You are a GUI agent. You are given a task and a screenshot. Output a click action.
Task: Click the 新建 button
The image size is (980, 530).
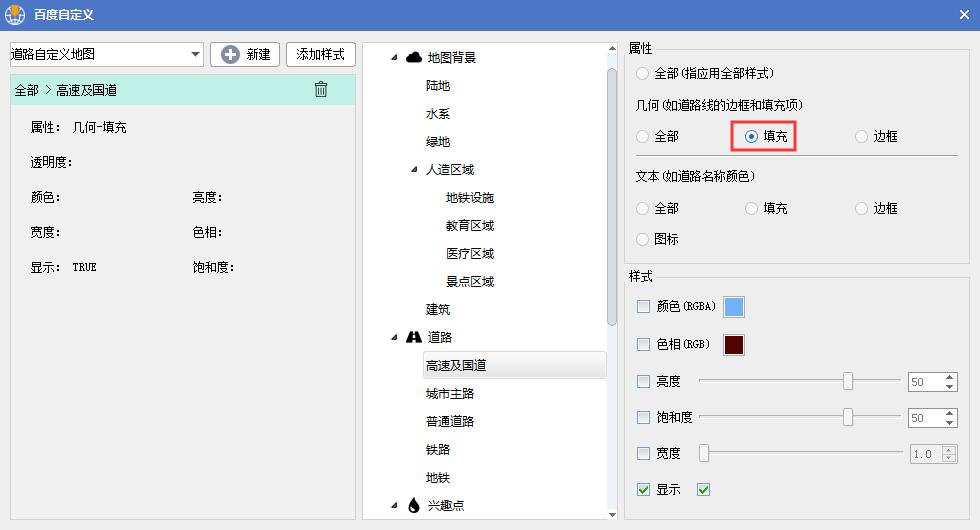tap(245, 54)
